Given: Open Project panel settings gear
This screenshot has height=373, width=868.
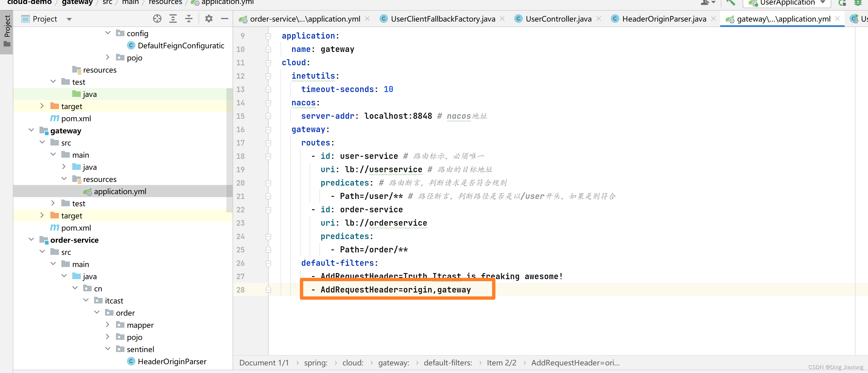Looking at the screenshot, I should tap(209, 19).
